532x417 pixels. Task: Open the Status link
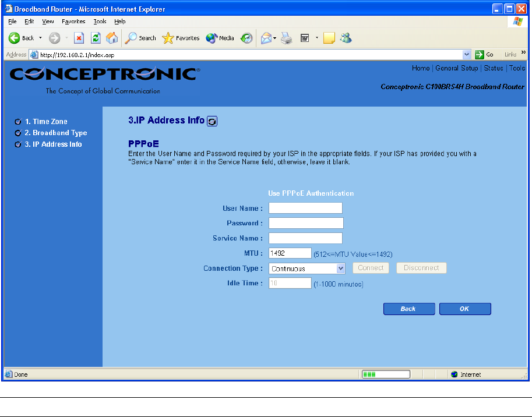click(x=494, y=68)
